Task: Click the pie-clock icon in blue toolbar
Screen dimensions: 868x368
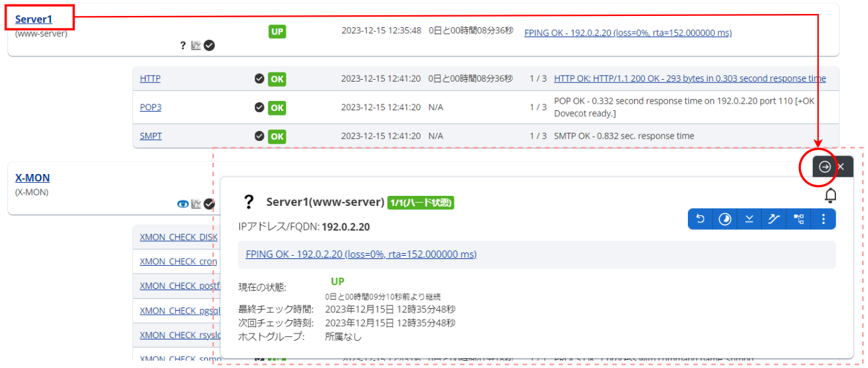Action: [x=725, y=219]
